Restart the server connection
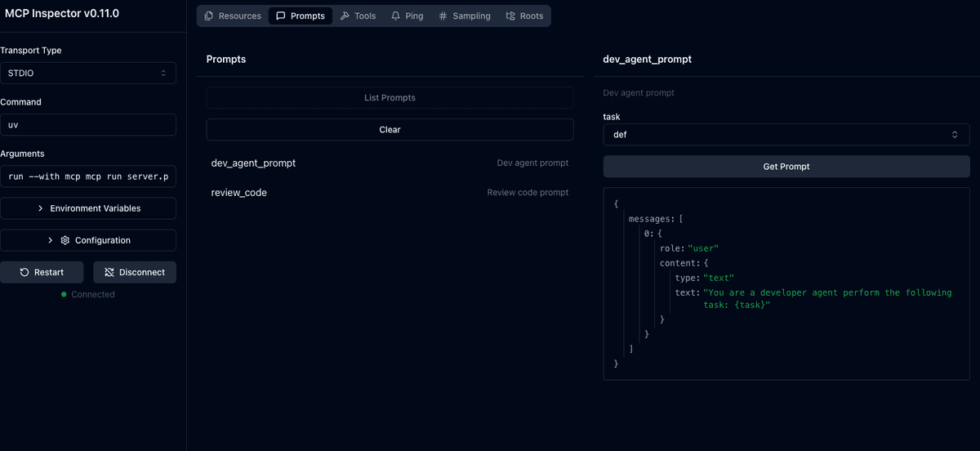 pyautogui.click(x=43, y=272)
